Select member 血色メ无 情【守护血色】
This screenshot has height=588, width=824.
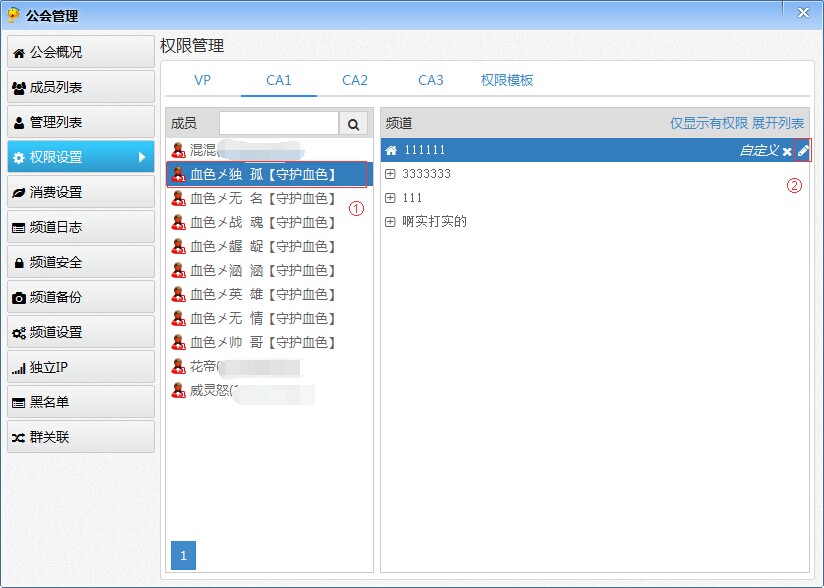tap(269, 318)
